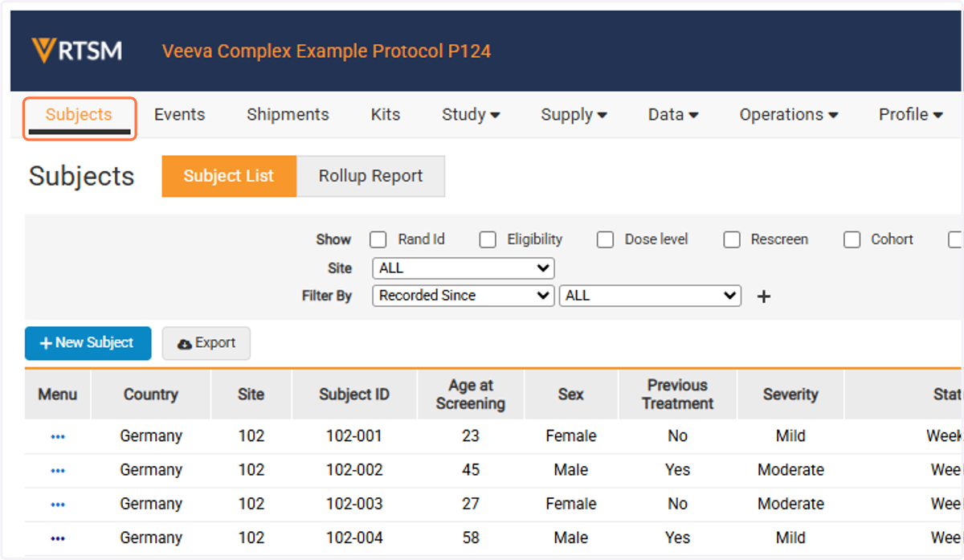Toggle the Dose level checkbox
Screen dimensions: 964x560
(606, 239)
